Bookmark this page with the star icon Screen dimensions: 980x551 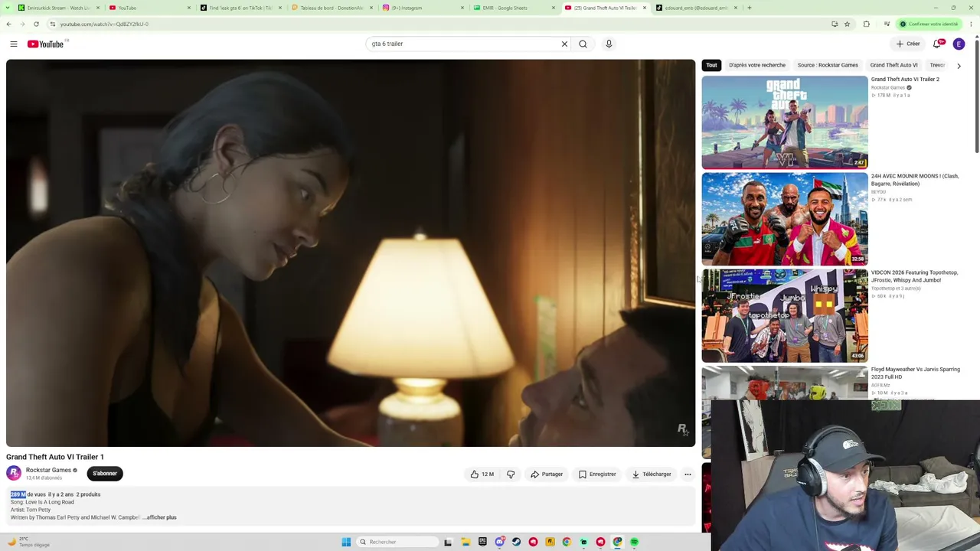pos(847,24)
